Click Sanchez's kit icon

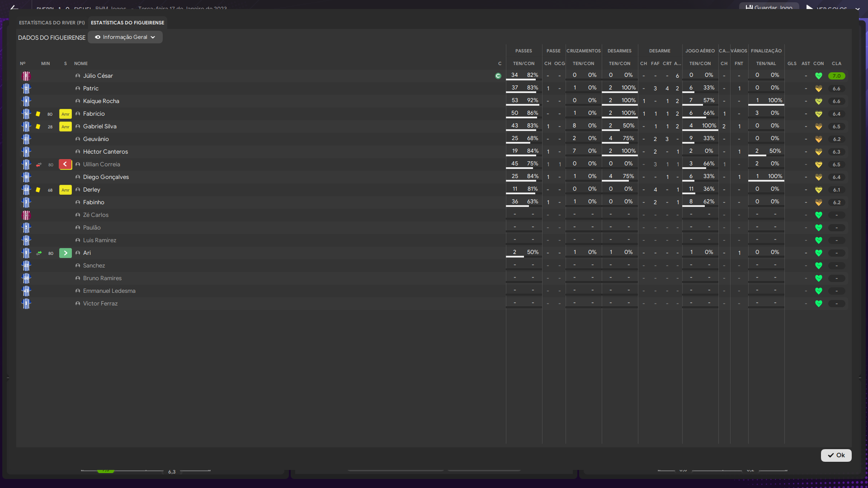point(26,266)
